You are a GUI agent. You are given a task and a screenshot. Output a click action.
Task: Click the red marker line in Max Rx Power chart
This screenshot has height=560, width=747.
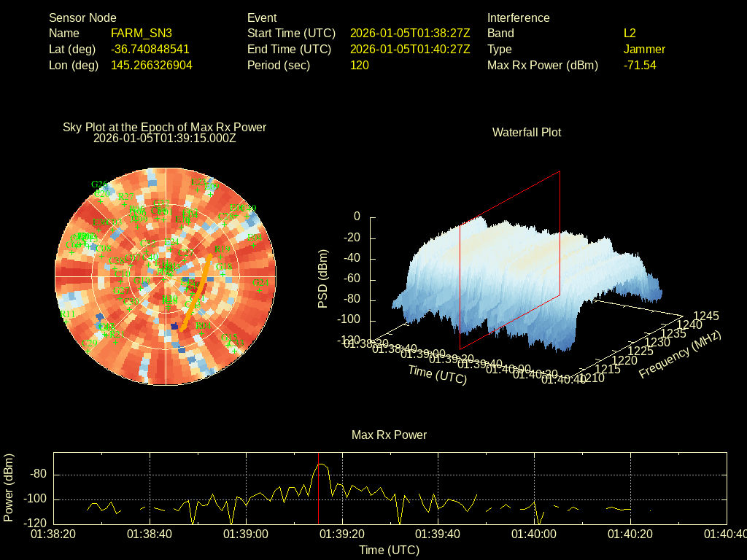[319, 503]
